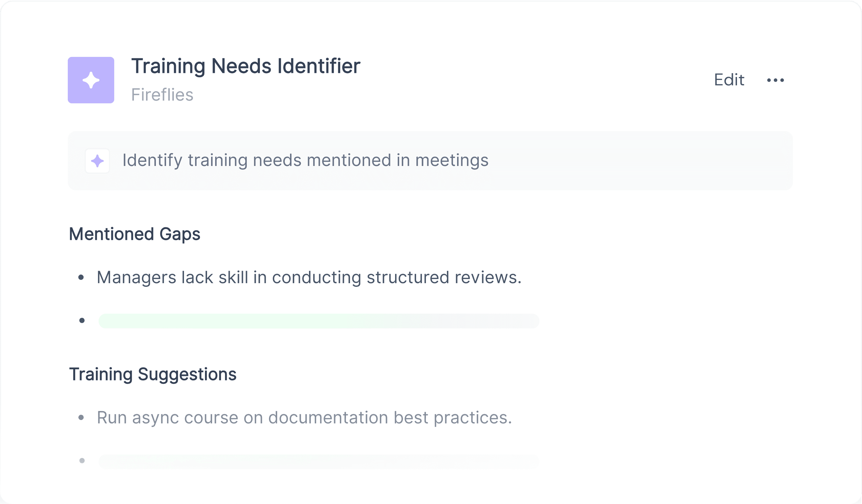Click the faded bullet at the list bottom
The width and height of the screenshot is (862, 504).
coord(82,461)
